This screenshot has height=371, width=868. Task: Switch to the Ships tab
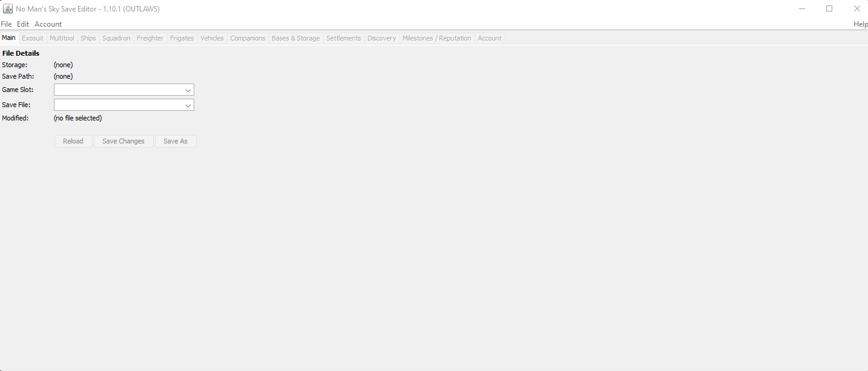88,38
